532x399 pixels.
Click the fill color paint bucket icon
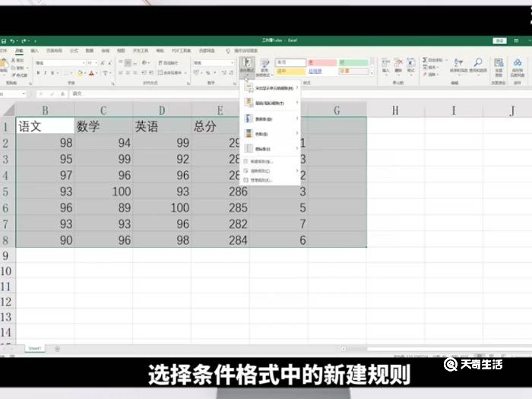click(x=80, y=73)
